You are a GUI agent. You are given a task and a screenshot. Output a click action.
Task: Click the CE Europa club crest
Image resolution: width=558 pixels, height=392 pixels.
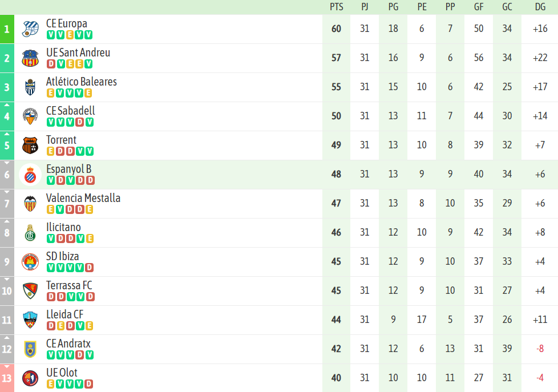pyautogui.click(x=30, y=29)
